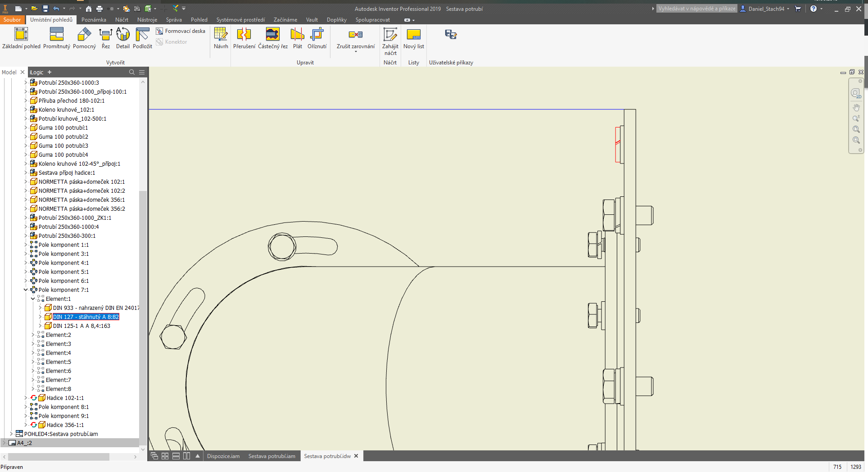
Task: Switch to the Nástroje ribbon tab
Action: (147, 20)
